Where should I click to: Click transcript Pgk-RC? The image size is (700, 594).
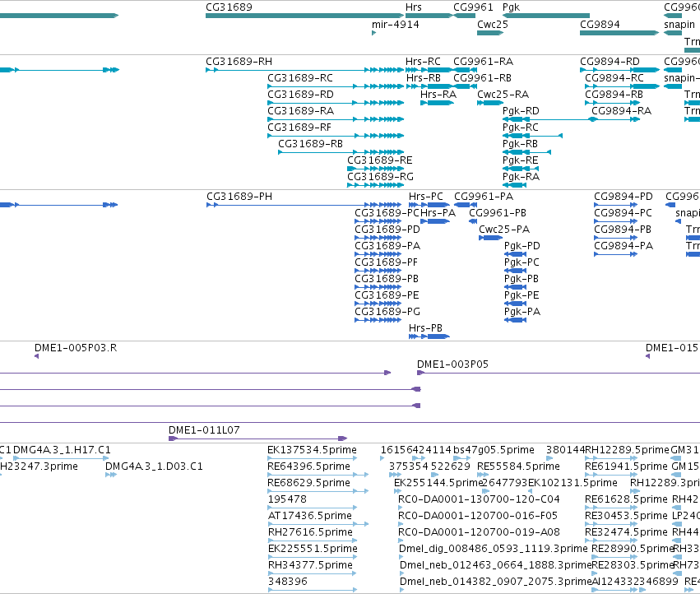(x=521, y=128)
